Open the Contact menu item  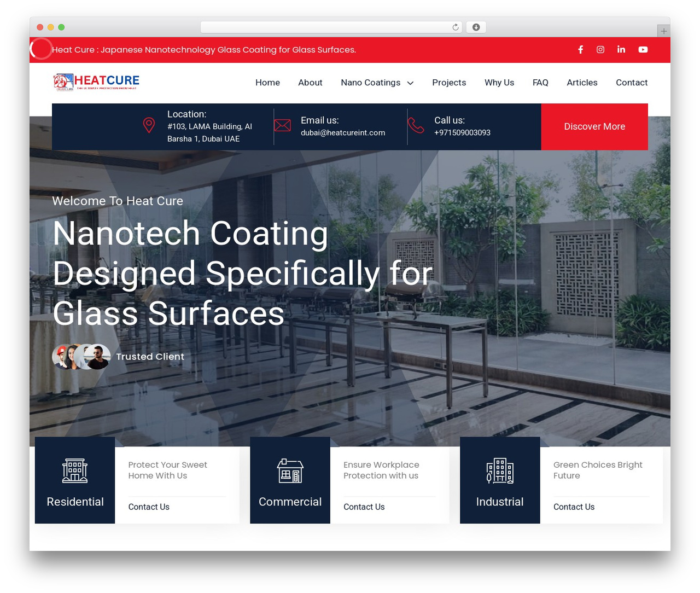tap(632, 83)
